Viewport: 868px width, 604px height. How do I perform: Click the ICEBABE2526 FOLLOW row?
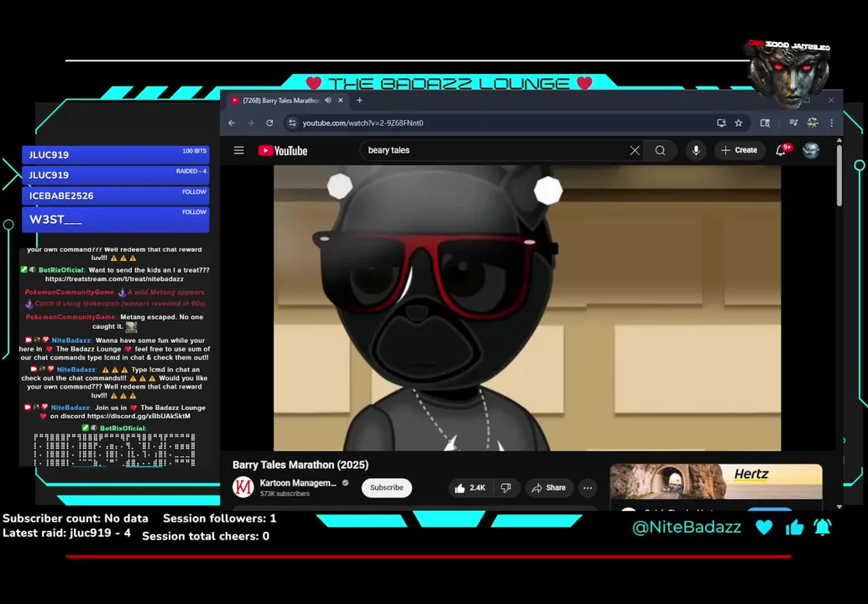(115, 195)
